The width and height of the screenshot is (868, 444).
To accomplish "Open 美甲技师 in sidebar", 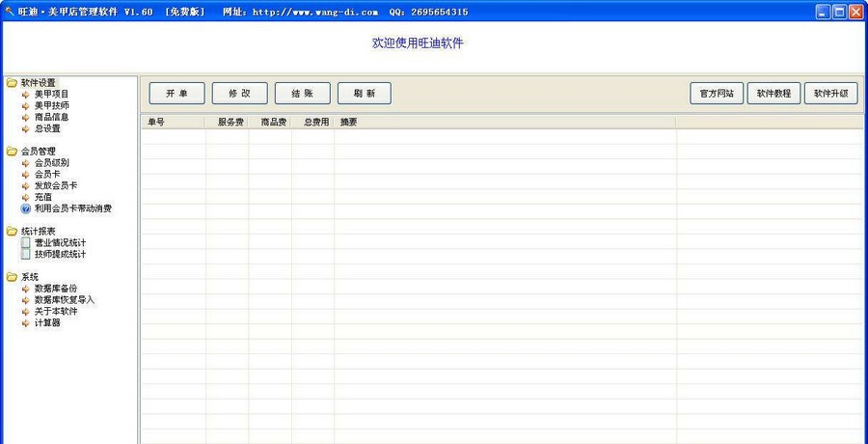I will (x=51, y=106).
